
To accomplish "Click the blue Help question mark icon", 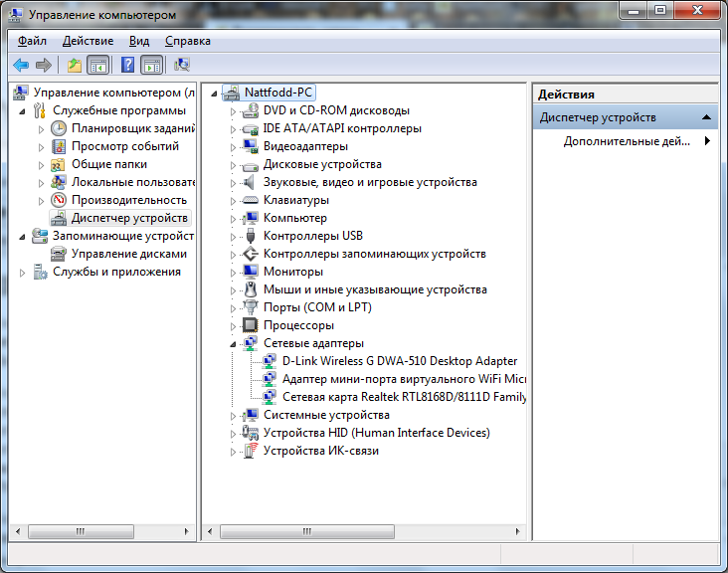I will point(127,65).
